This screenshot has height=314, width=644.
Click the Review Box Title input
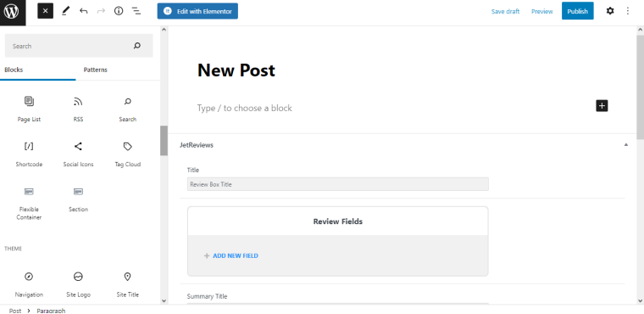pos(337,184)
